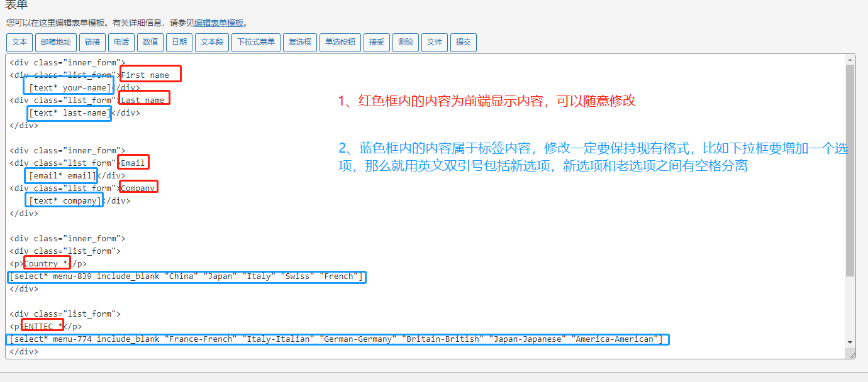Click the 数值 tag button
This screenshot has height=382, width=868.
click(150, 42)
